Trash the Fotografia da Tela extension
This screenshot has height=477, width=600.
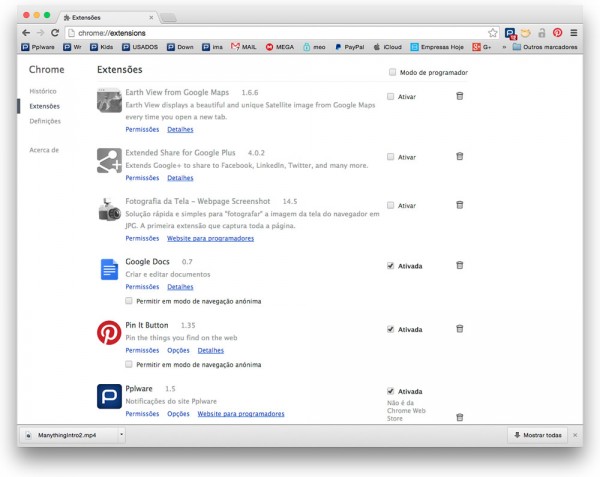(460, 205)
